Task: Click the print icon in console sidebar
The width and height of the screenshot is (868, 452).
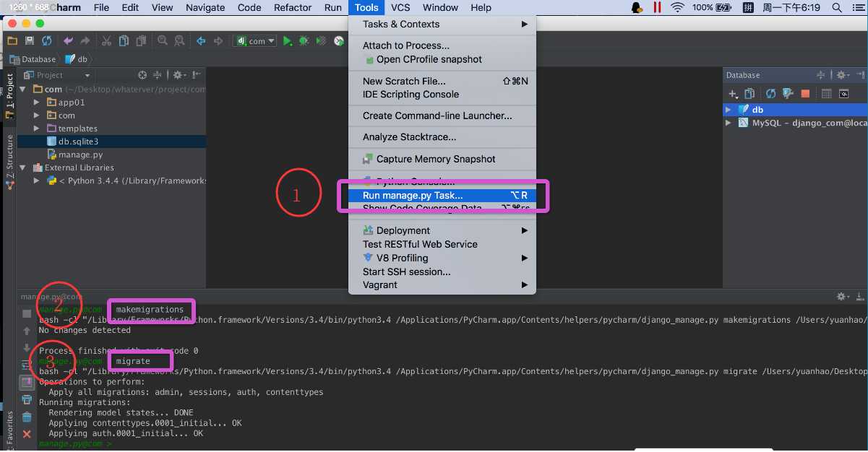Action: coord(27,399)
